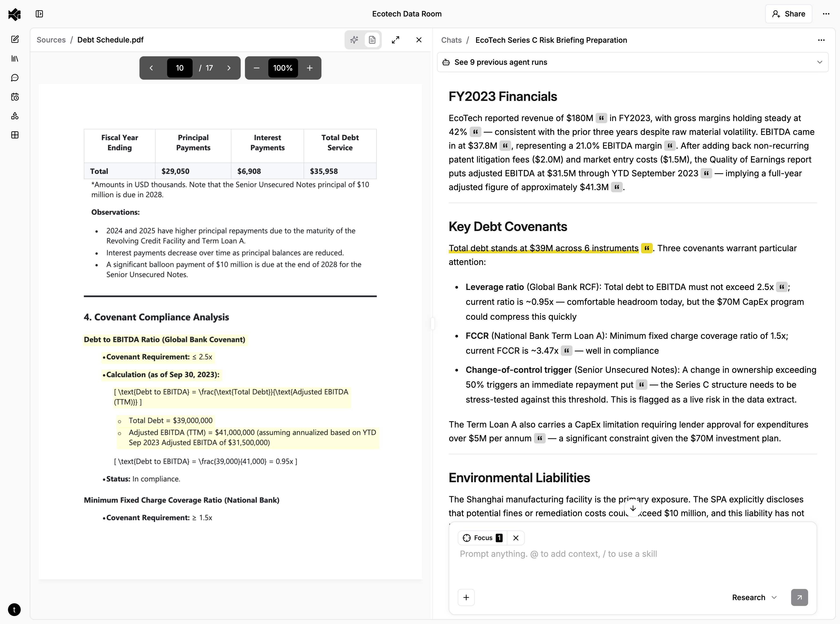Click the Share button

click(x=789, y=14)
